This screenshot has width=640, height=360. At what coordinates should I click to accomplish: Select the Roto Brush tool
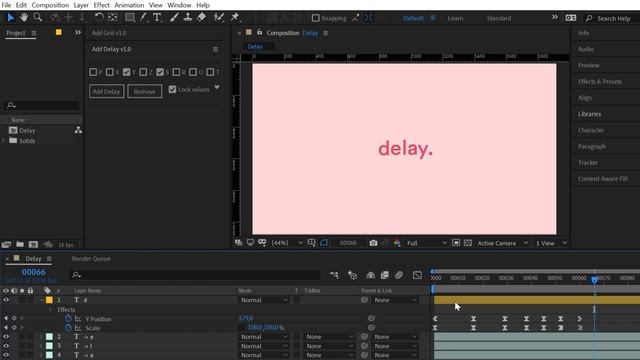click(x=219, y=18)
